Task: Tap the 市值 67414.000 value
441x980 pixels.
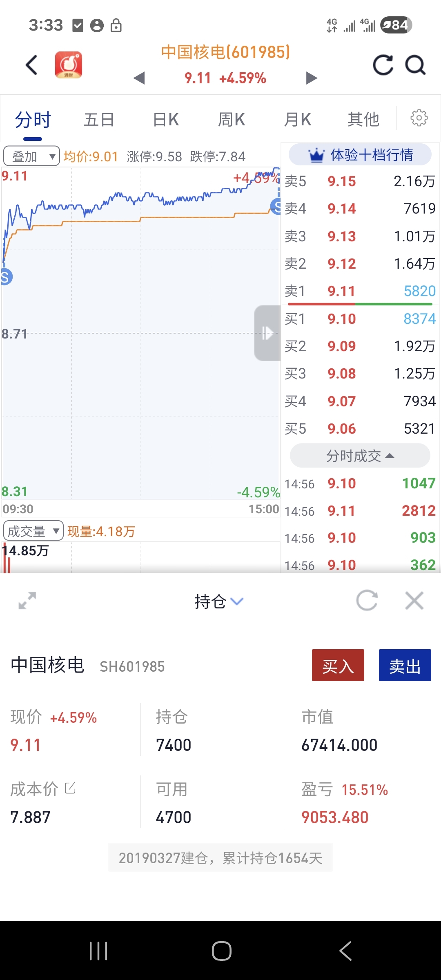Action: click(339, 745)
